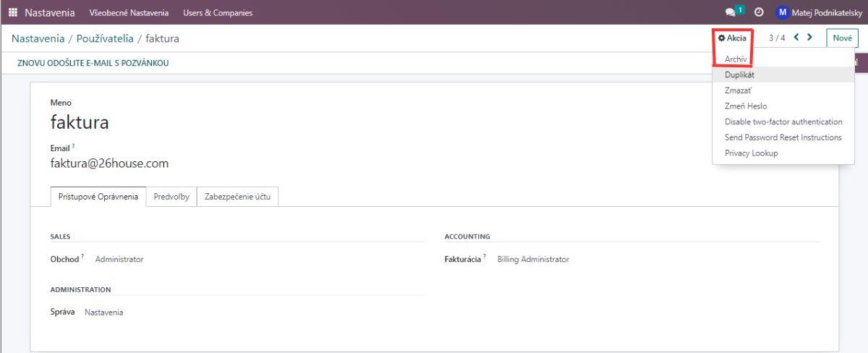This screenshot has width=868, height=353.
Task: Switch to Zabezpečenie účtu tab
Action: 237,197
